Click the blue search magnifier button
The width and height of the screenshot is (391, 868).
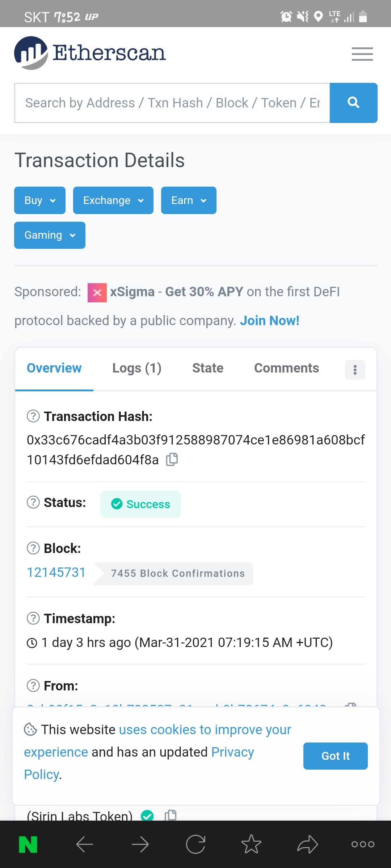(353, 103)
